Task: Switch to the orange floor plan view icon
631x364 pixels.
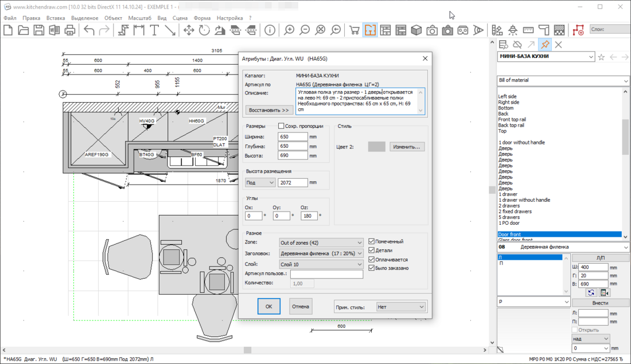Action: pos(370,30)
